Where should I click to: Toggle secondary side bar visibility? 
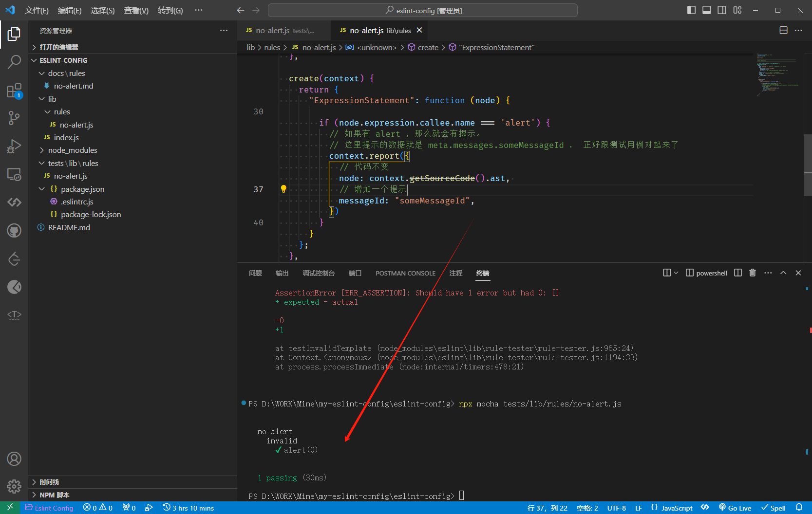pos(722,10)
